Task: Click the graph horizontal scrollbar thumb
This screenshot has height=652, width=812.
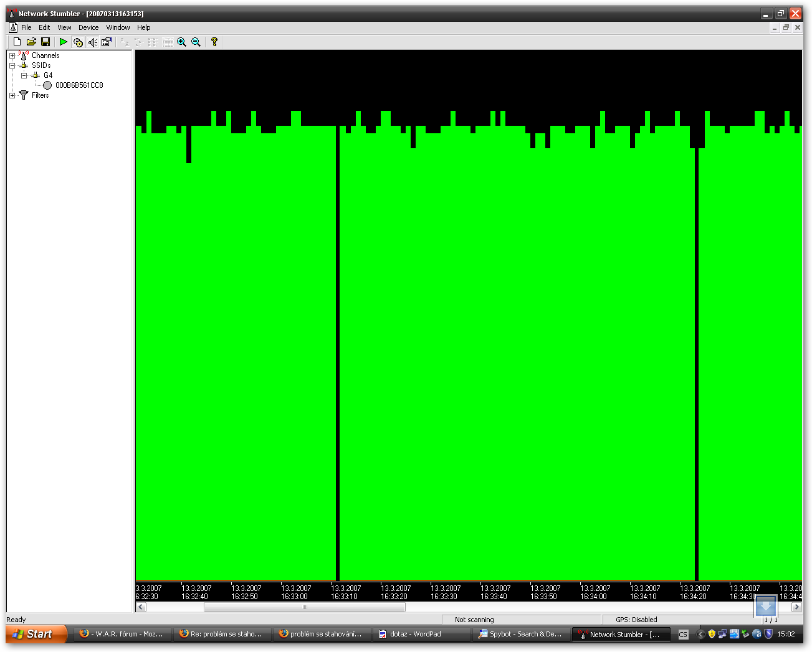Action: point(304,607)
